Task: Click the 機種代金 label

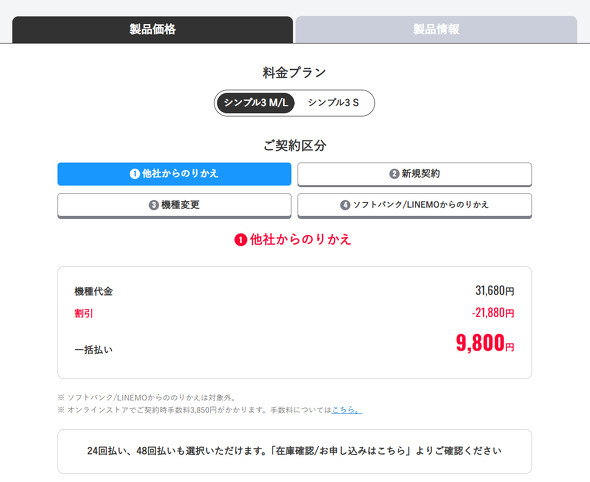Action: click(94, 291)
